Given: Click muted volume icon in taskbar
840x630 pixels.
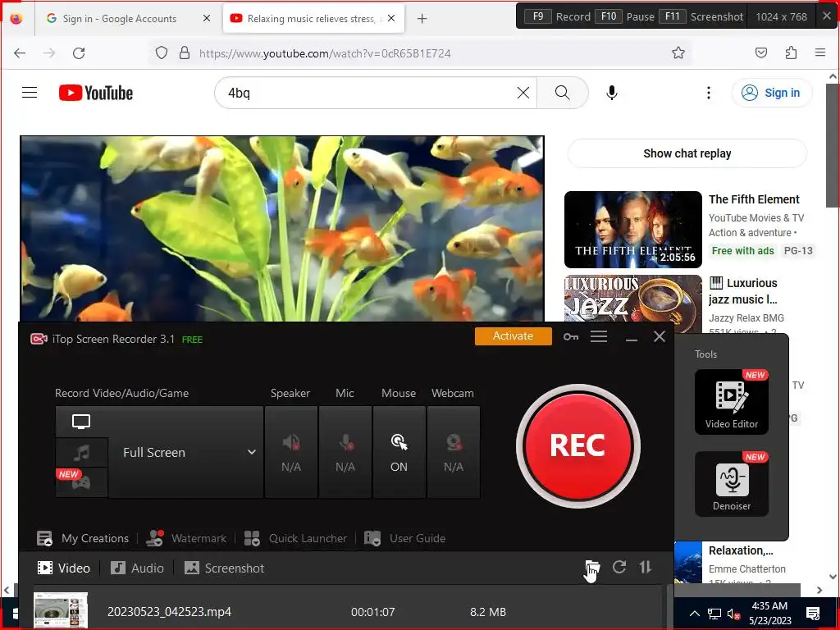Looking at the screenshot, I should [734, 614].
